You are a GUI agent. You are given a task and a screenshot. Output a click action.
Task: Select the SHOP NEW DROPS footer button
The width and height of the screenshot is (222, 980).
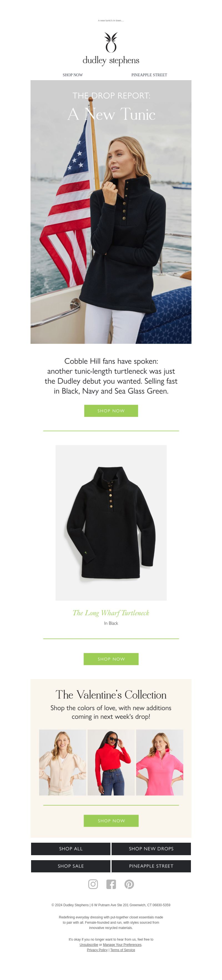pyautogui.click(x=151, y=849)
